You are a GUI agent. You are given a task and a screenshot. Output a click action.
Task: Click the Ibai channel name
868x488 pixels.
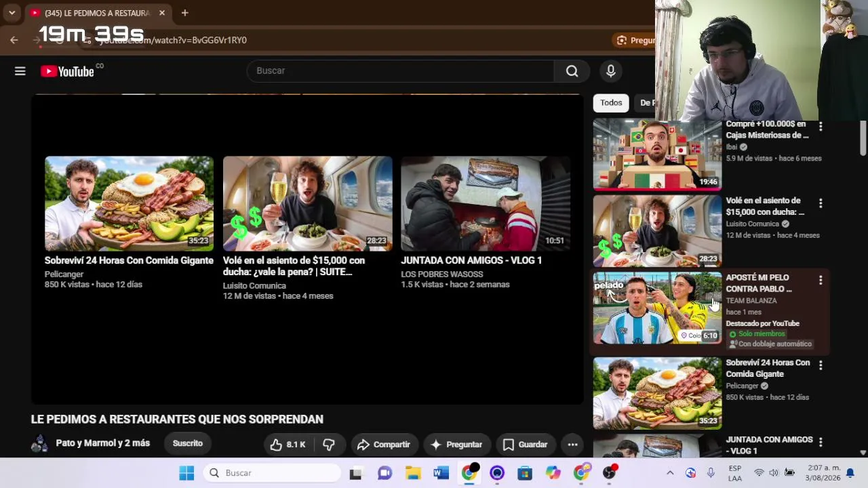point(732,146)
